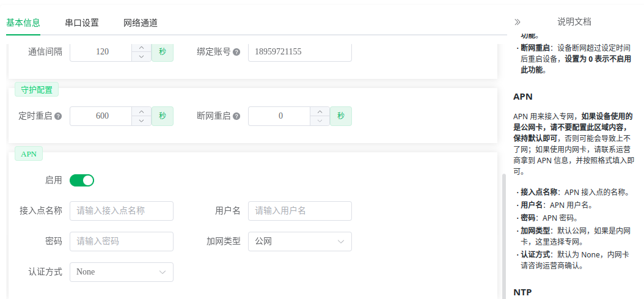Screen dimensions: 644x299
Task: Click help icon beside 定时重启
Action: [58, 116]
